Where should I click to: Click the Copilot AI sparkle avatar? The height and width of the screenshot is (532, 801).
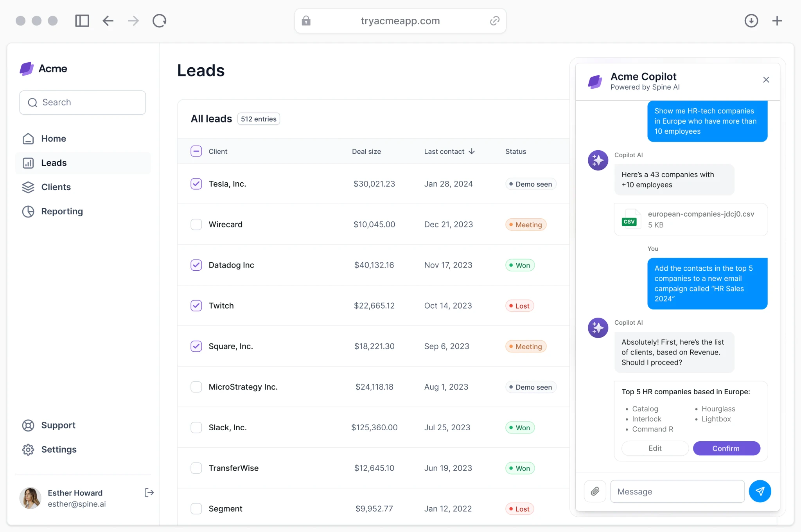[598, 160]
